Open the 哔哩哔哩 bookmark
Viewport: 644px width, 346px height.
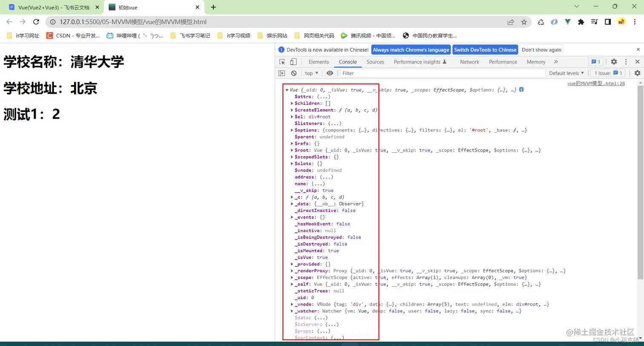(x=135, y=35)
